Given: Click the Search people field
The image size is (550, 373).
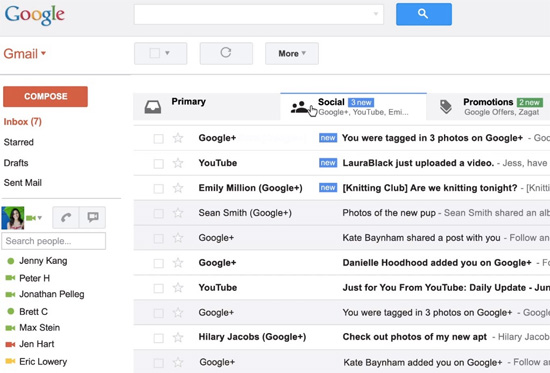Looking at the screenshot, I should [54, 241].
